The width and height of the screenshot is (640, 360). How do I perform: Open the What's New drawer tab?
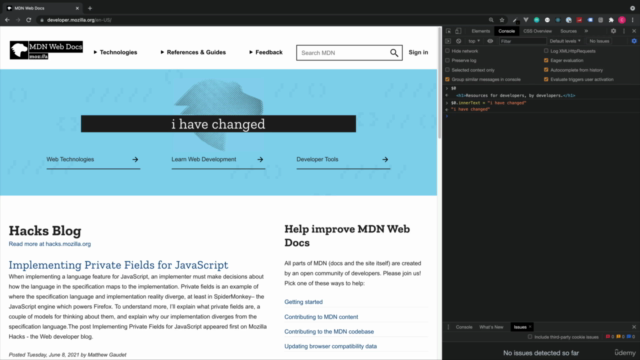(491, 327)
